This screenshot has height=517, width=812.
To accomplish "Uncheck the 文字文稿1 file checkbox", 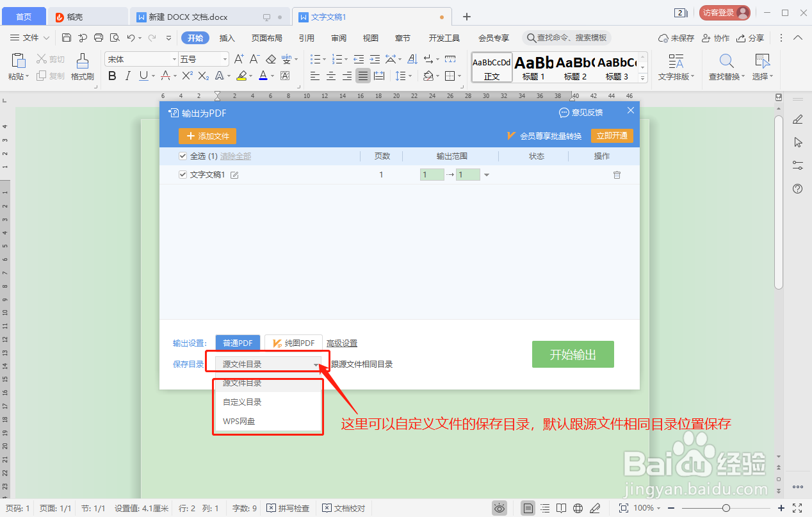I will tap(183, 174).
